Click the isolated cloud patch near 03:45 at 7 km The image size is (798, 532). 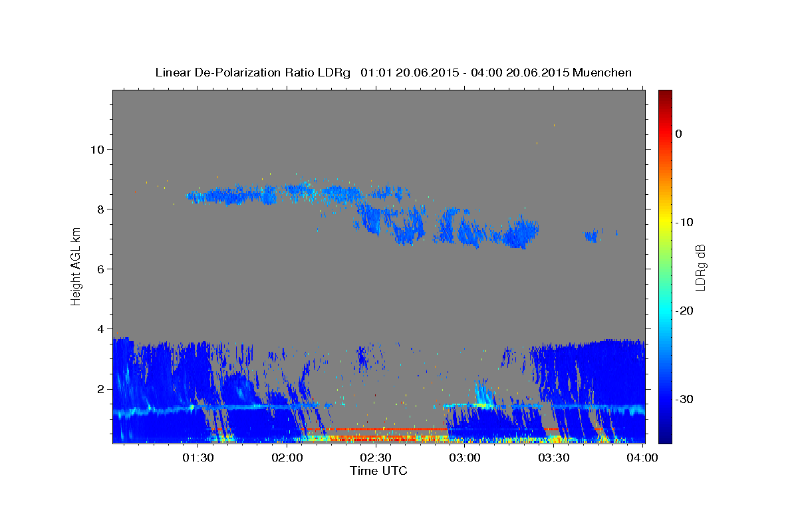592,235
